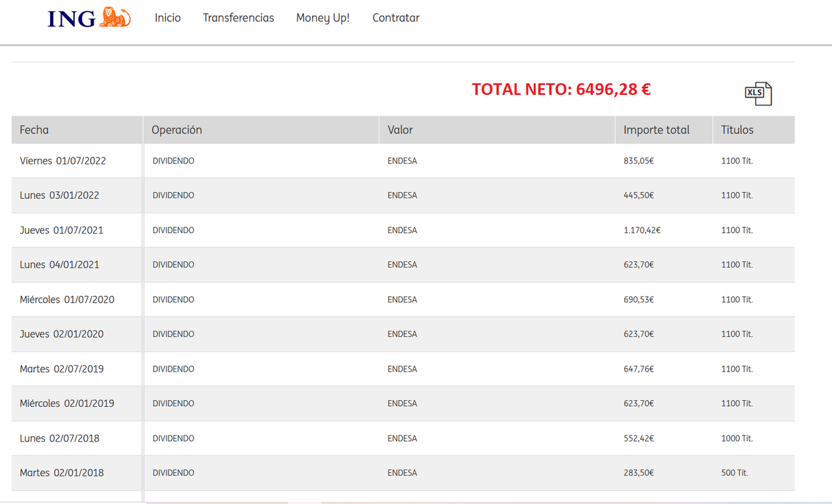Image resolution: width=832 pixels, height=504 pixels.
Task: Select date Lunes 03/01/2022
Action: [x=60, y=195]
